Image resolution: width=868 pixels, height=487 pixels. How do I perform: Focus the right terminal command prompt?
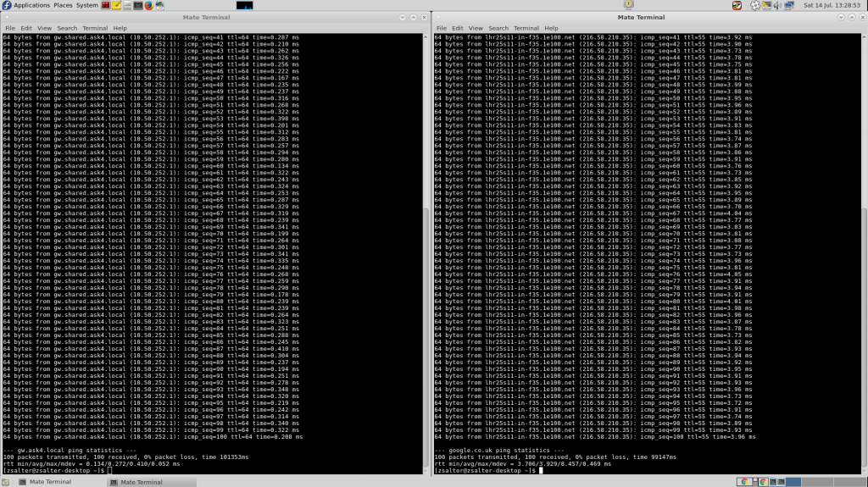pos(489,470)
